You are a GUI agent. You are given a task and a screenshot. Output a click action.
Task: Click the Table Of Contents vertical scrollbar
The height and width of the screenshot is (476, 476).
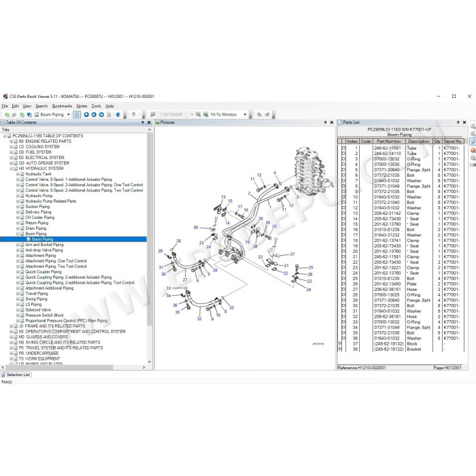[150, 229]
